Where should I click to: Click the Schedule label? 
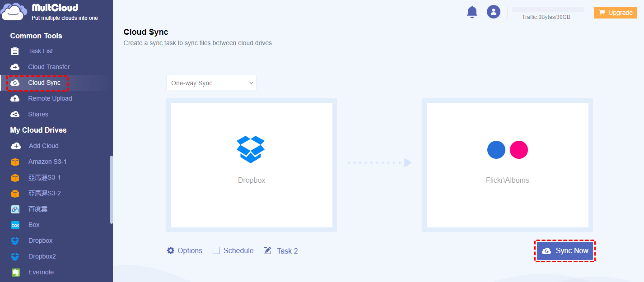(x=238, y=250)
